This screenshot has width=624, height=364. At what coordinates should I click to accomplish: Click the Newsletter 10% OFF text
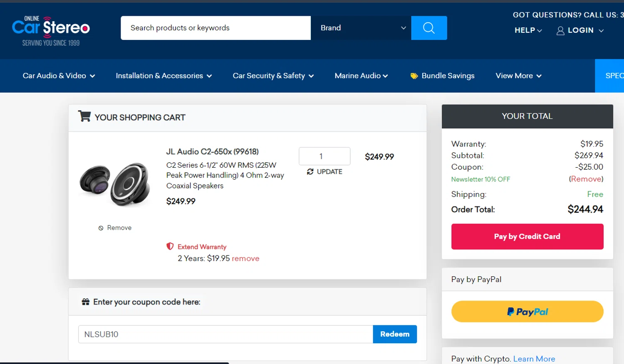pos(480,179)
